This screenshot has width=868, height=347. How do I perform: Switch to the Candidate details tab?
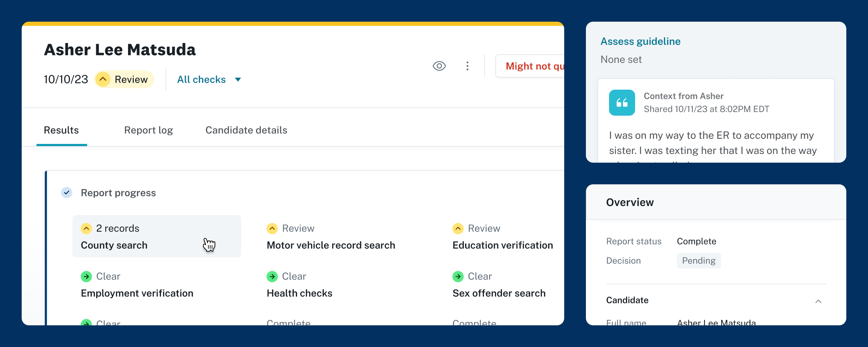246,130
